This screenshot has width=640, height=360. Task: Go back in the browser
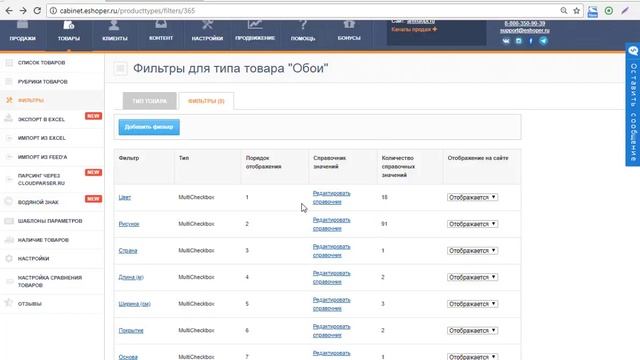(9, 11)
